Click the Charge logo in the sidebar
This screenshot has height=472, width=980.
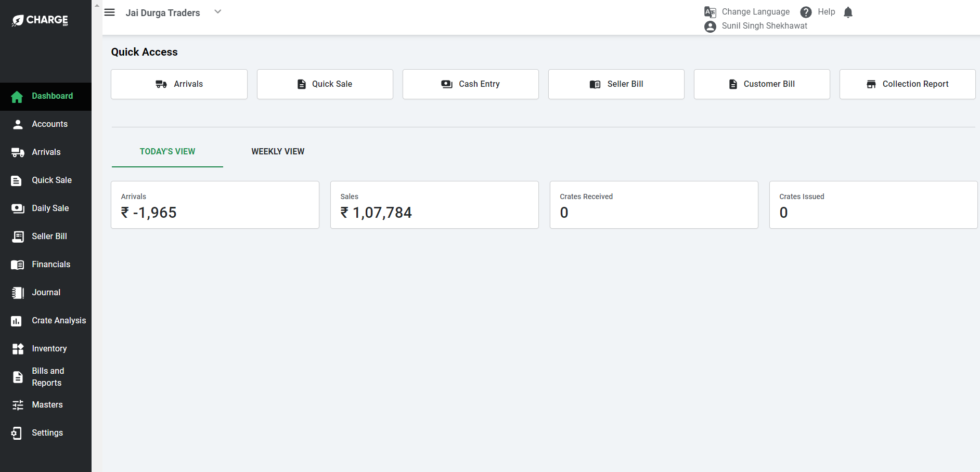point(40,20)
